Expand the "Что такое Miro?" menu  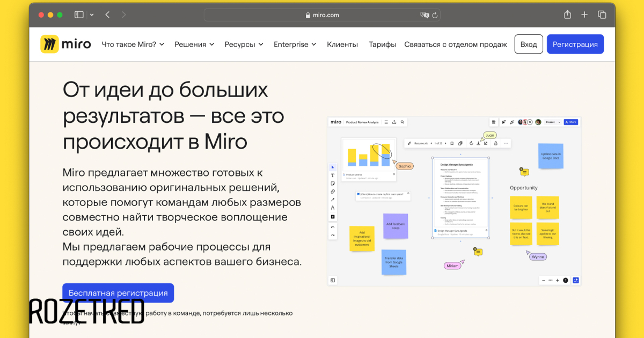[133, 45]
